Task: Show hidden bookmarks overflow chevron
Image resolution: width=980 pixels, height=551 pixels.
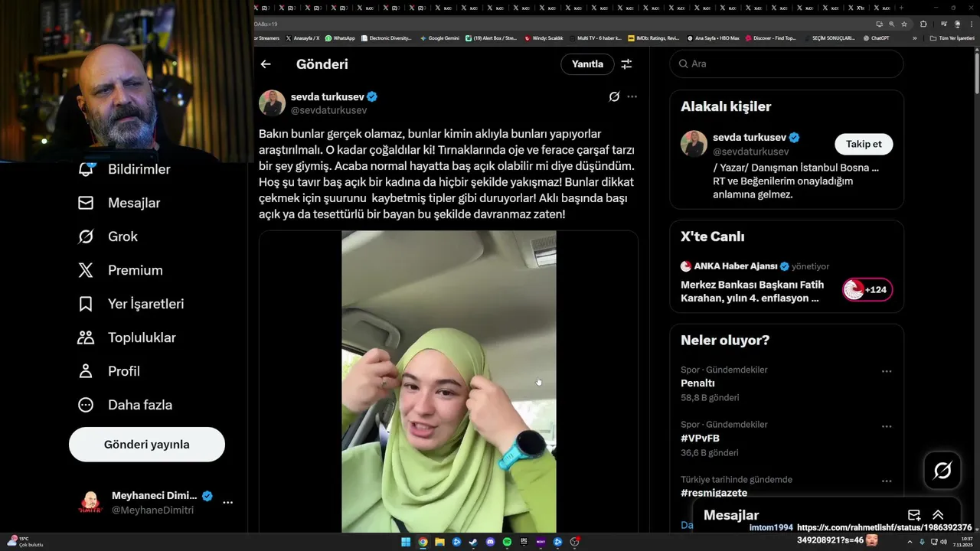Action: tap(914, 37)
